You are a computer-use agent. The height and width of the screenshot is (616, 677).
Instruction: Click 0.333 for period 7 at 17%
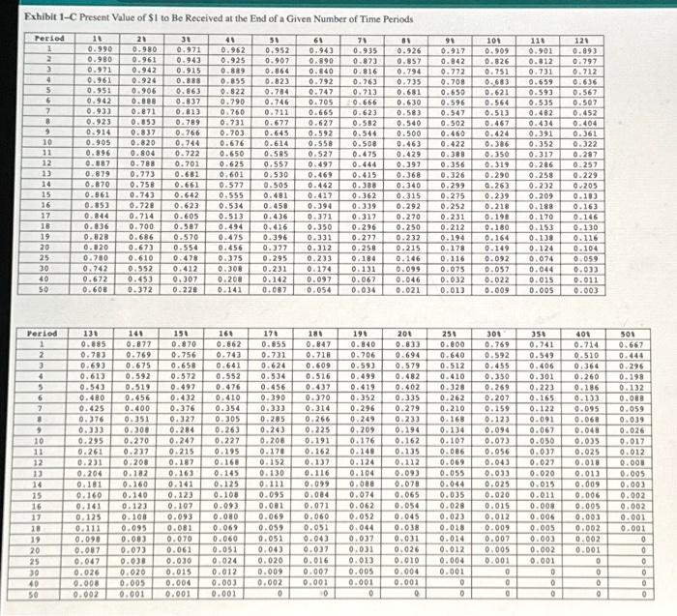pyautogui.click(x=273, y=408)
